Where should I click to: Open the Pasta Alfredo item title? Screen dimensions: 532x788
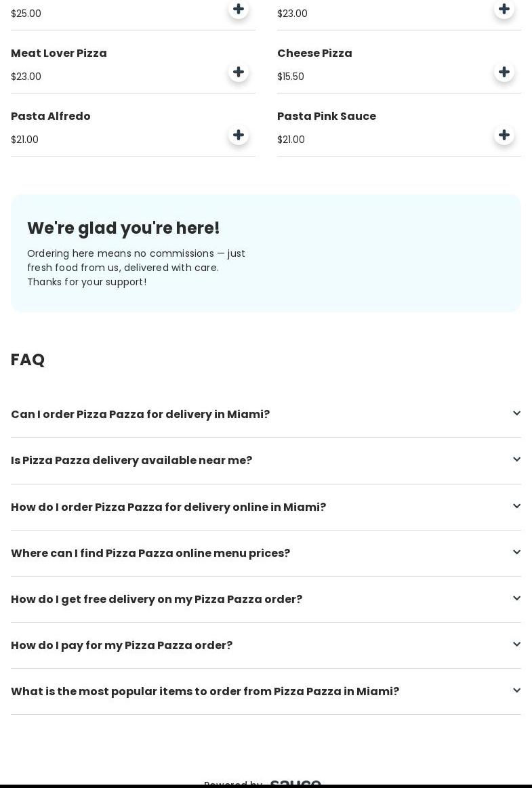51,117
